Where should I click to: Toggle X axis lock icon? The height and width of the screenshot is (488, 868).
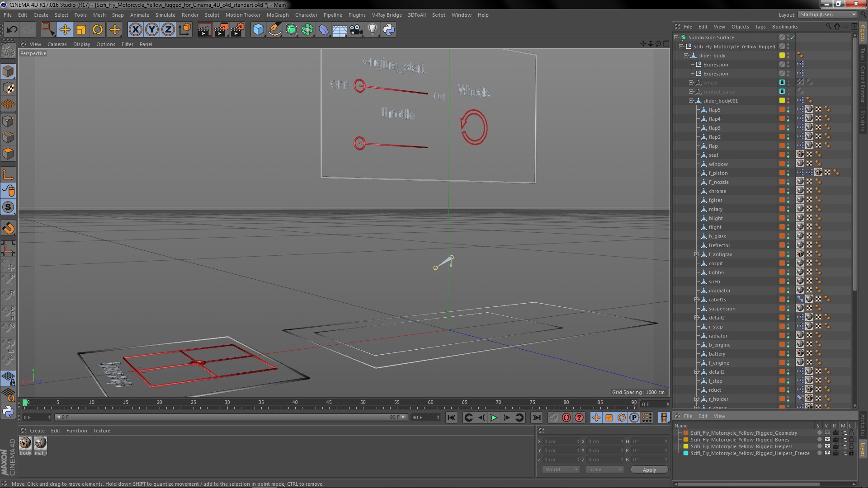(x=135, y=30)
